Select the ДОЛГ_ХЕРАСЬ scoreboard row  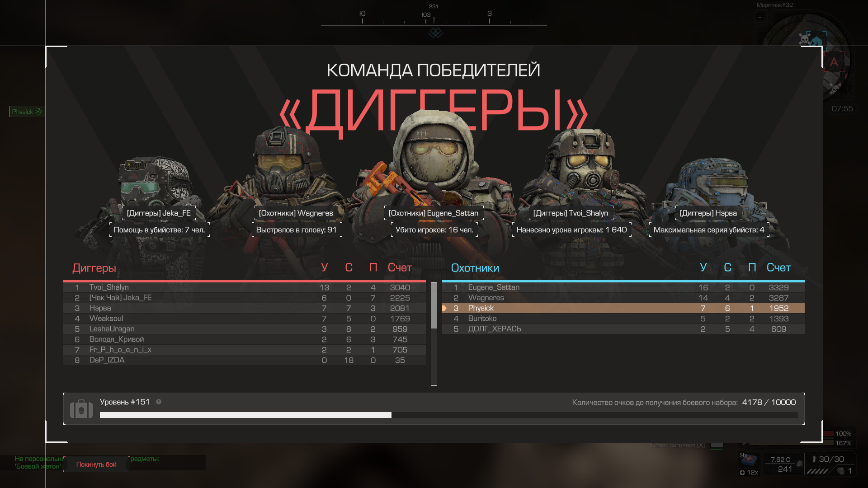623,329
